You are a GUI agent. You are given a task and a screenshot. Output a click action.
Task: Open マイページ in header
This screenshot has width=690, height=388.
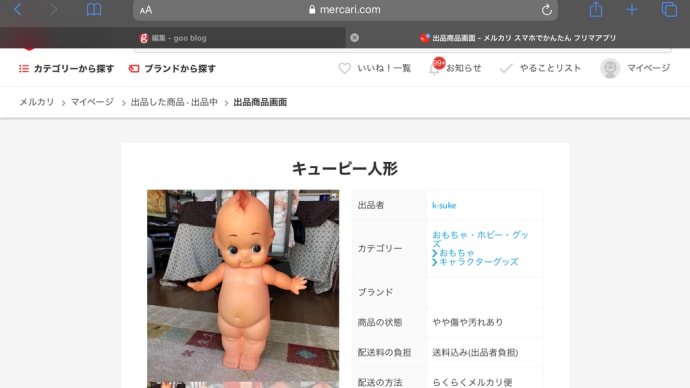pyautogui.click(x=648, y=68)
